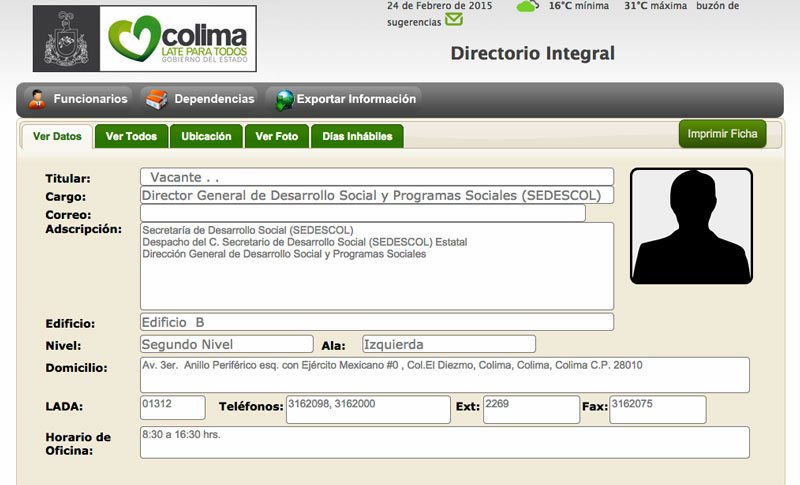Click the Adscripción: label
This screenshot has height=485, width=800.
(x=84, y=229)
